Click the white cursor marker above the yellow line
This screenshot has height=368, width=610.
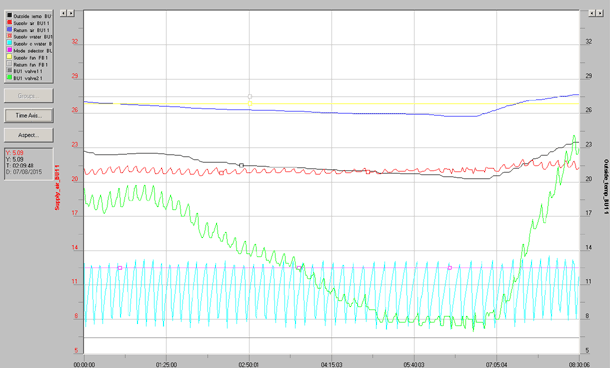(x=250, y=96)
